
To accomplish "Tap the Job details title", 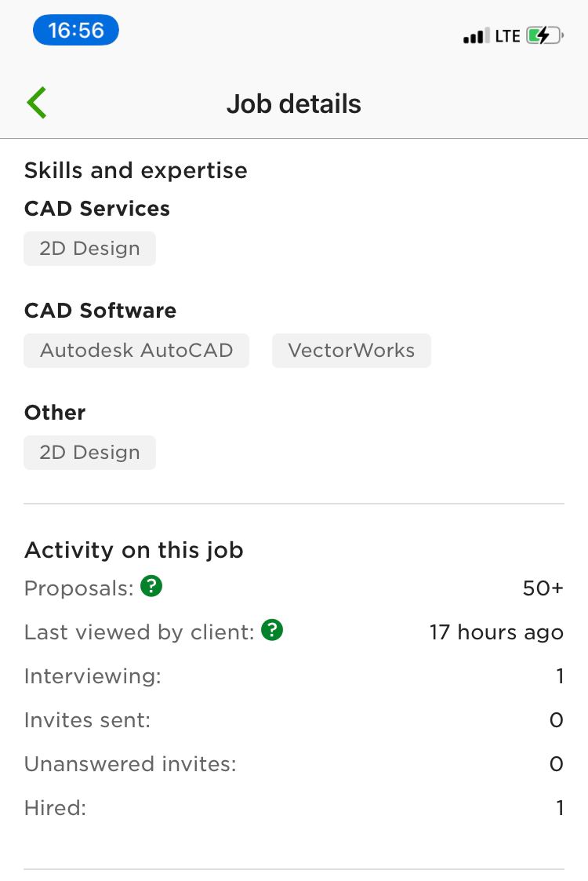I will tap(294, 104).
